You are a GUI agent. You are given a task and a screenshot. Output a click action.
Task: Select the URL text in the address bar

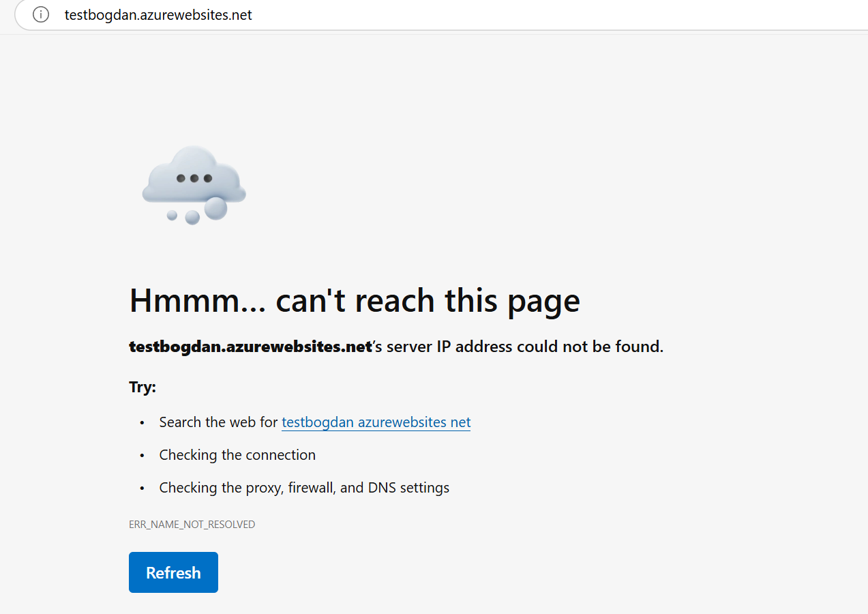coord(159,14)
